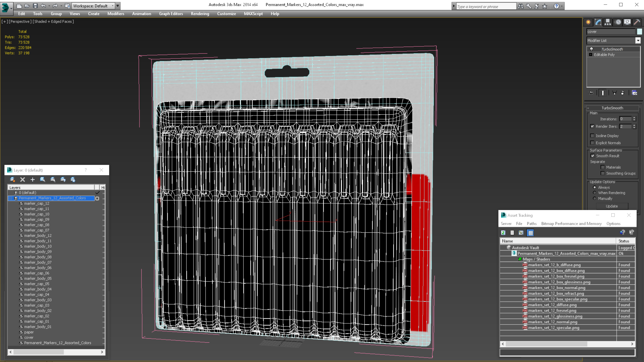The image size is (644, 362).
Task: Toggle Show End Result icon in modifier stack
Action: pos(603,93)
